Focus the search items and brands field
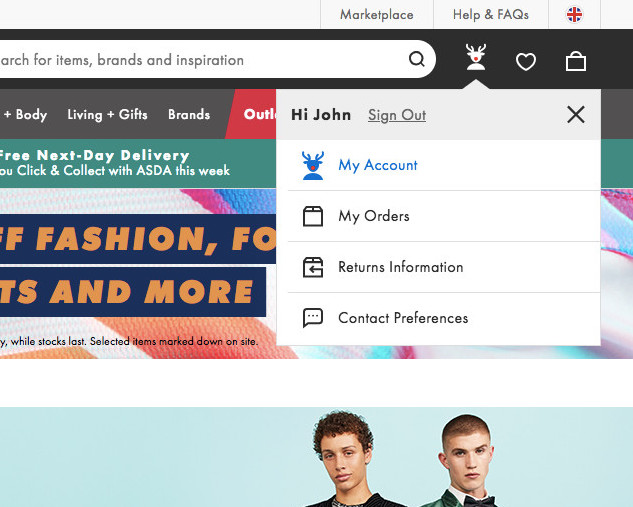 click(x=200, y=60)
